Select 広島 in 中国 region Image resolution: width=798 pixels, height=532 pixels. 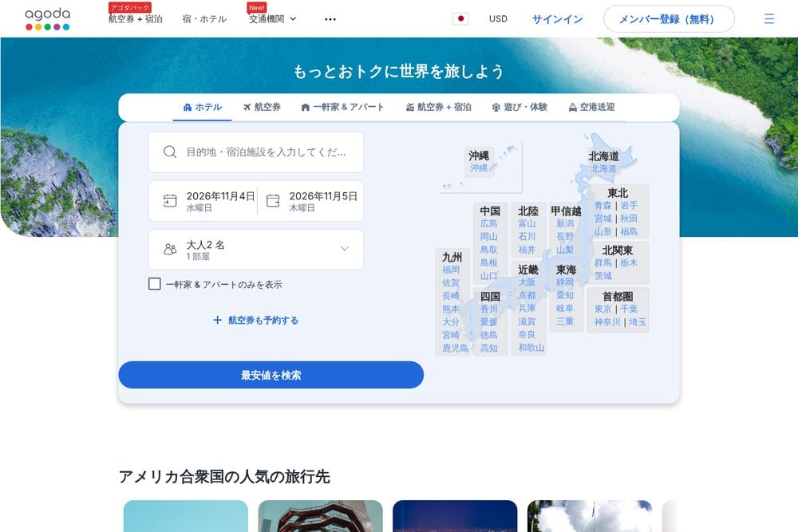[488, 224]
